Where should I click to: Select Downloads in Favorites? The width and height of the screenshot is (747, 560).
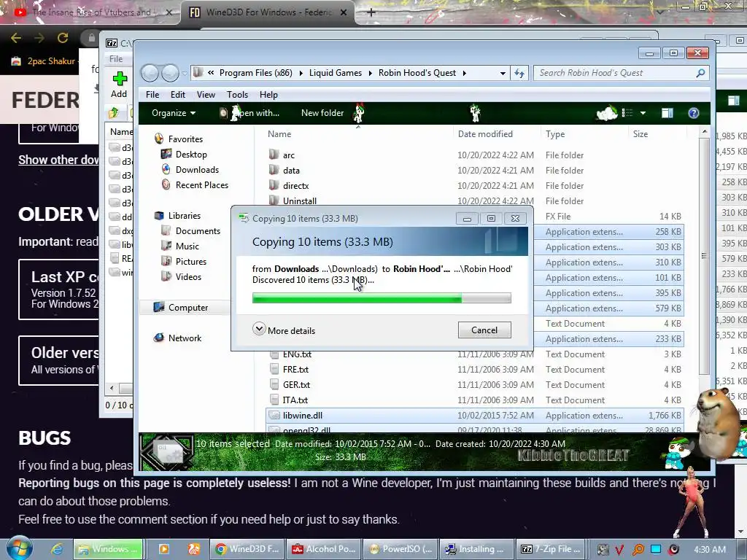click(197, 169)
